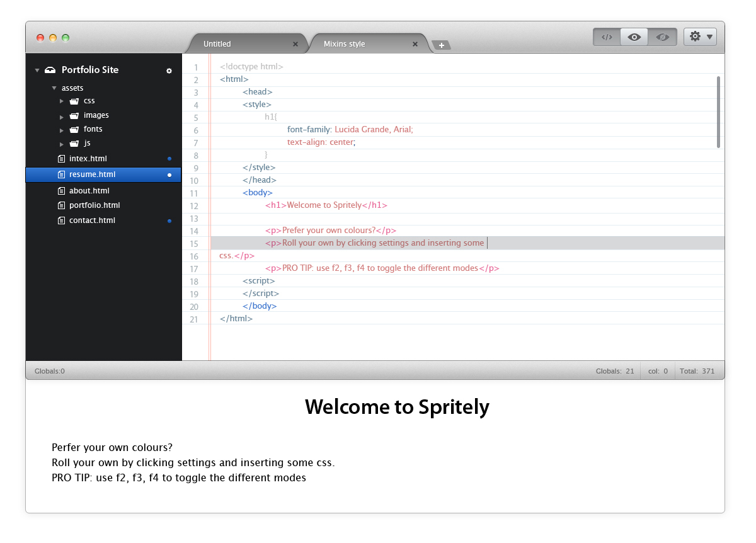Screen dimensions: 756x543
Task: Click preview PRO TIP paragraph
Action: pyautogui.click(x=179, y=477)
